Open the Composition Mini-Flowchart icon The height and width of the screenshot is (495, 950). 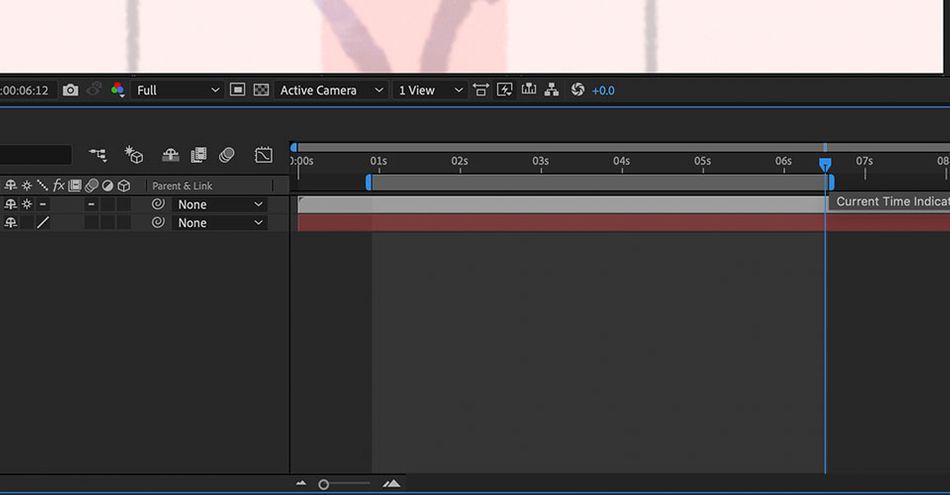click(x=98, y=155)
